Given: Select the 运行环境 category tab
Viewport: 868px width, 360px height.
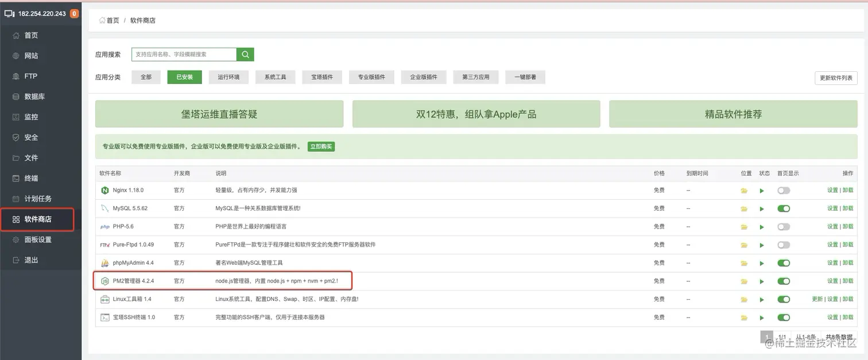Looking at the screenshot, I should [228, 77].
